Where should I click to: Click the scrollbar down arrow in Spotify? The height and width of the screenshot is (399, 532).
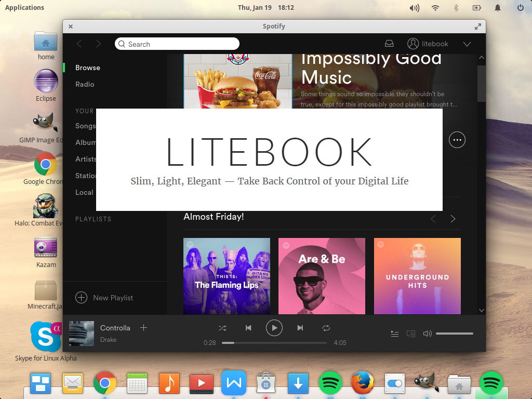[482, 310]
